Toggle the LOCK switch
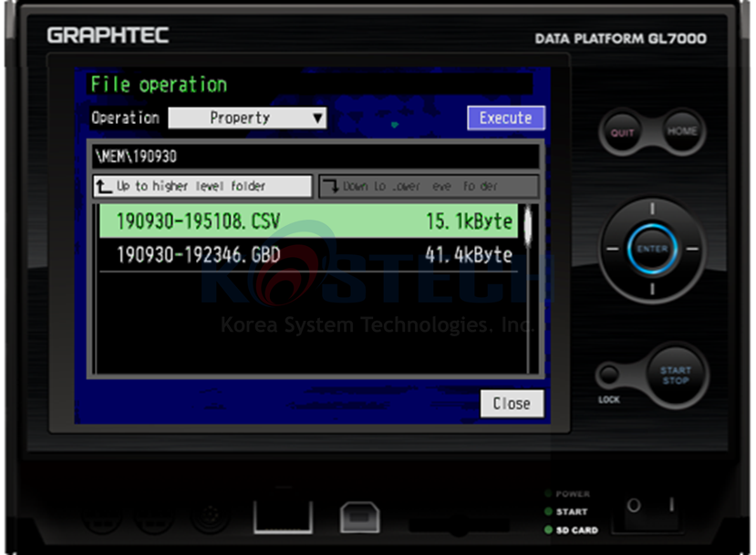The height and width of the screenshot is (555, 756). pyautogui.click(x=608, y=375)
